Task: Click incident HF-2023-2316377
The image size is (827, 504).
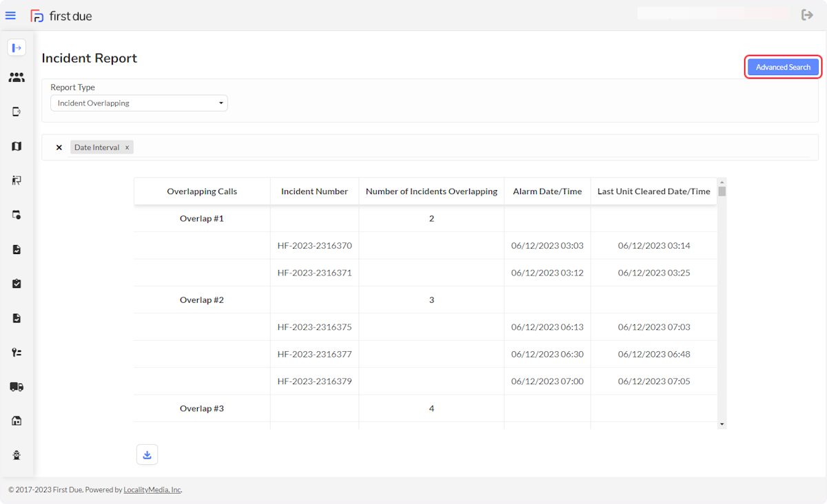Action: pyautogui.click(x=314, y=354)
